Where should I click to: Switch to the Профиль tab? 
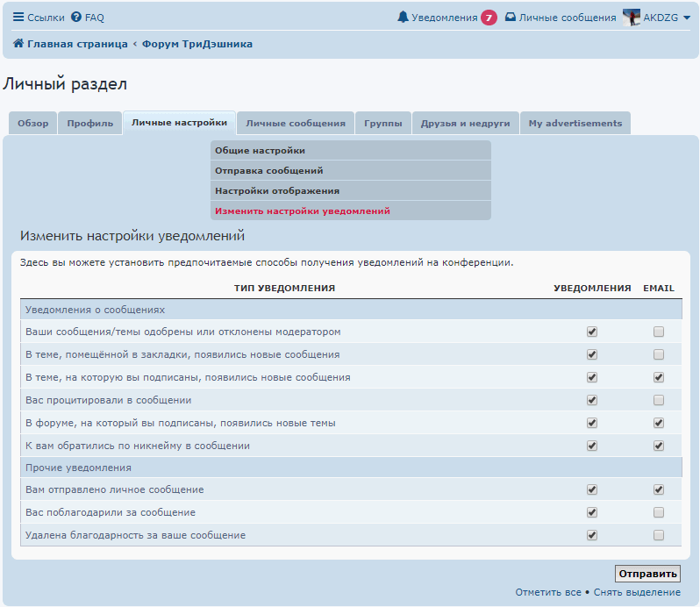click(90, 124)
